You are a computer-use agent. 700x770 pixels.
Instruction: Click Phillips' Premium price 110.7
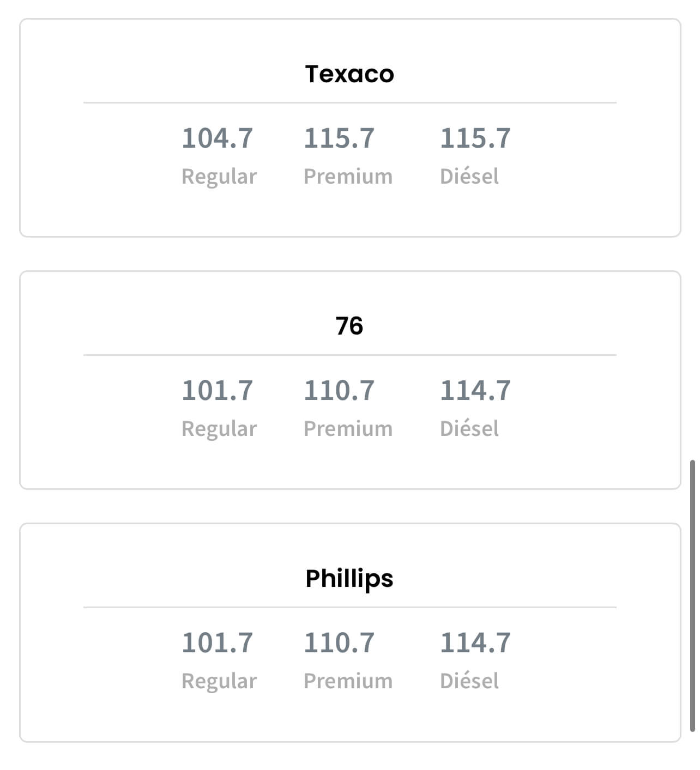339,642
